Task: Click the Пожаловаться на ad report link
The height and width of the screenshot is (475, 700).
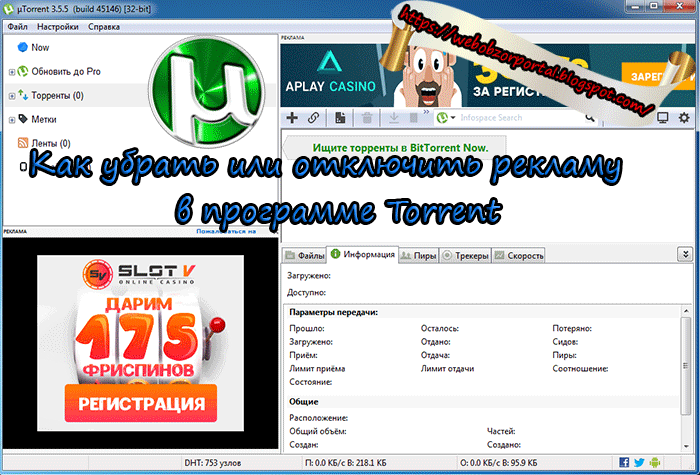Action: [226, 231]
